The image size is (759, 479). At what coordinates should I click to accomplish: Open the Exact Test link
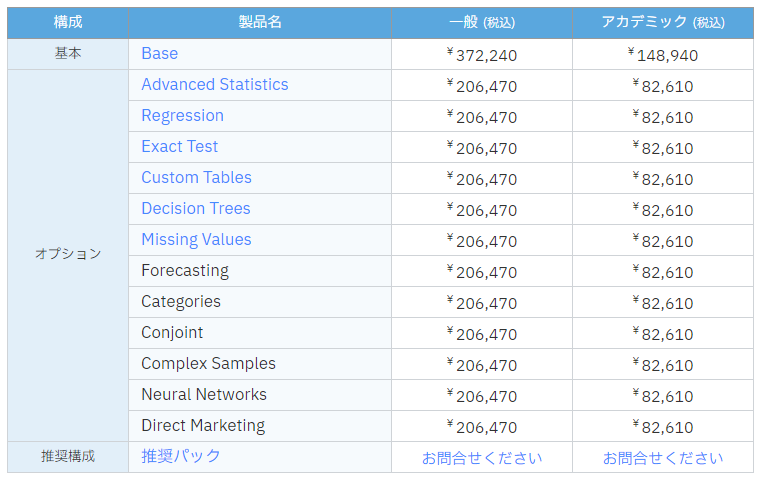(180, 147)
